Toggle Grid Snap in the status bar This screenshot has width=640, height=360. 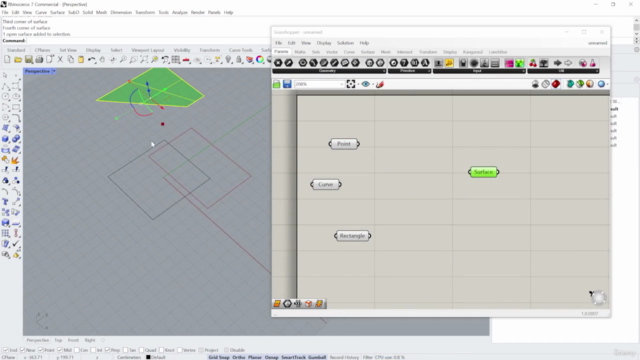(x=219, y=357)
